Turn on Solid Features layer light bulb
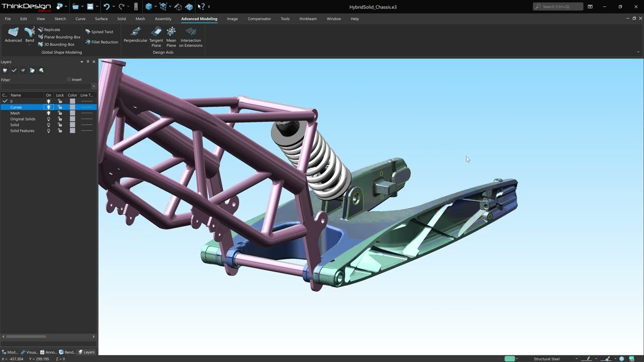Image resolution: width=644 pixels, height=362 pixels. pyautogui.click(x=49, y=131)
